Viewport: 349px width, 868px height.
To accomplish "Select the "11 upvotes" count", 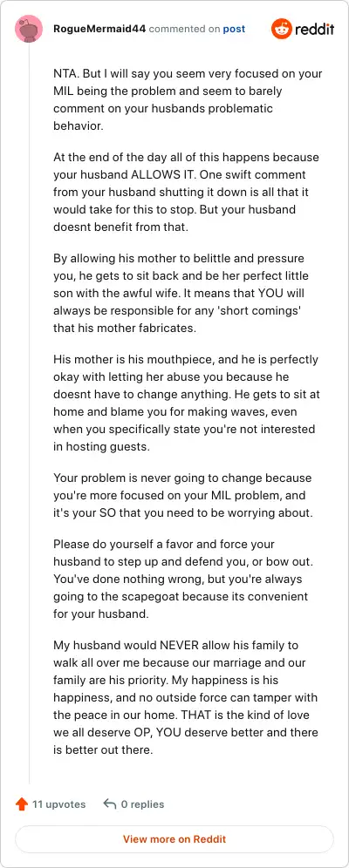I will [58, 804].
